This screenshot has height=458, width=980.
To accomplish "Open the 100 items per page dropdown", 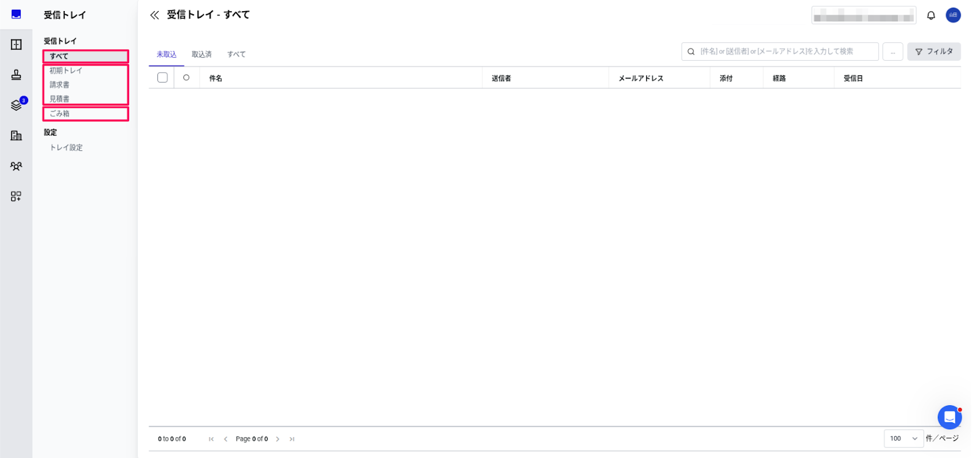I will pos(903,438).
